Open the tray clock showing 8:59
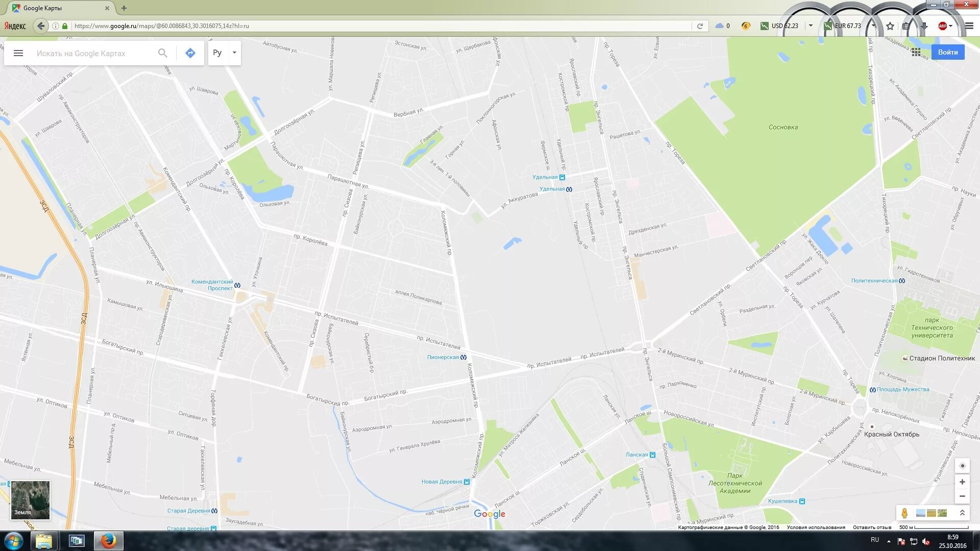Image resolution: width=980 pixels, height=551 pixels. [952, 541]
